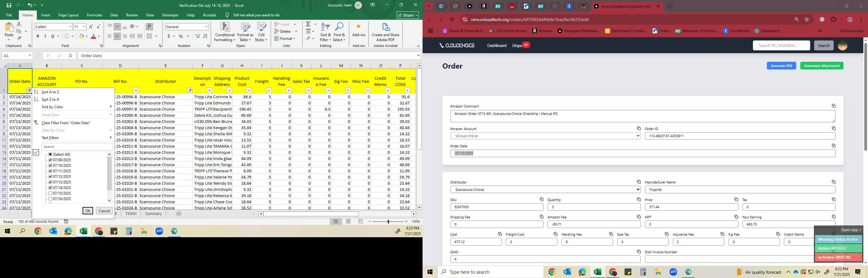Click the Excel zoom slider
868x278 pixels.
388,221
